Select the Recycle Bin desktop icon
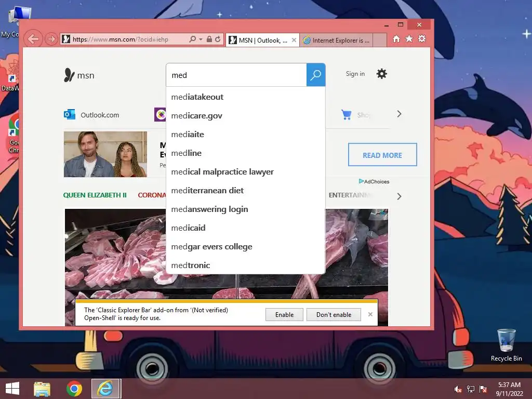Viewport: 532px width, 399px height. pos(506,345)
